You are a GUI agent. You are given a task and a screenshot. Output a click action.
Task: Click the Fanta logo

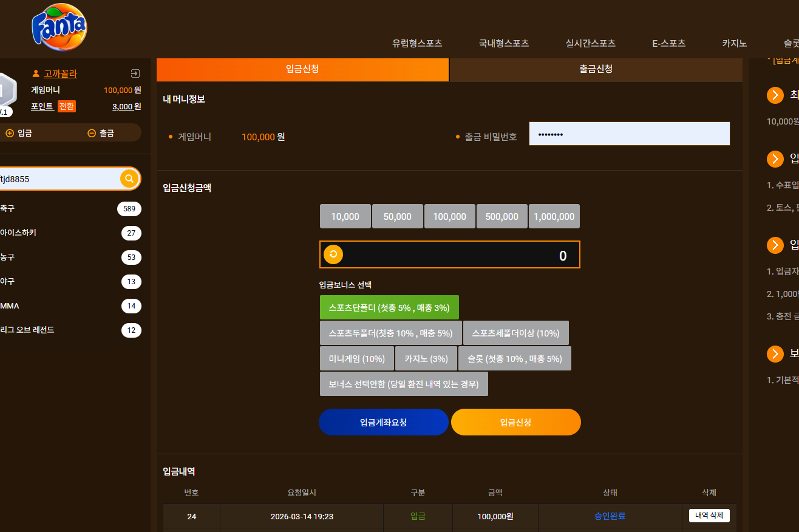point(59,27)
